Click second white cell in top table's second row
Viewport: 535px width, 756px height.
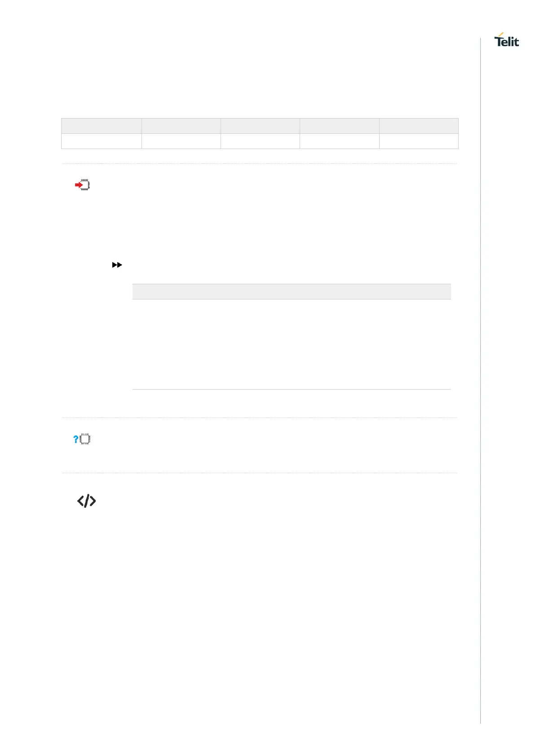[181, 141]
